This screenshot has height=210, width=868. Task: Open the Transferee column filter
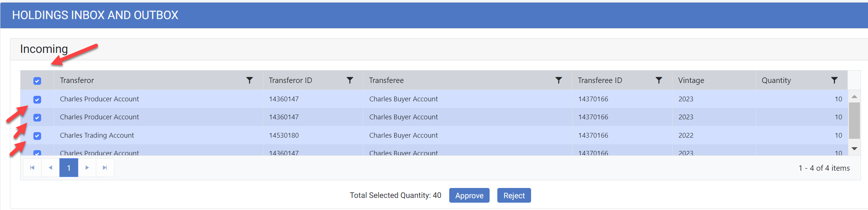pyautogui.click(x=559, y=80)
